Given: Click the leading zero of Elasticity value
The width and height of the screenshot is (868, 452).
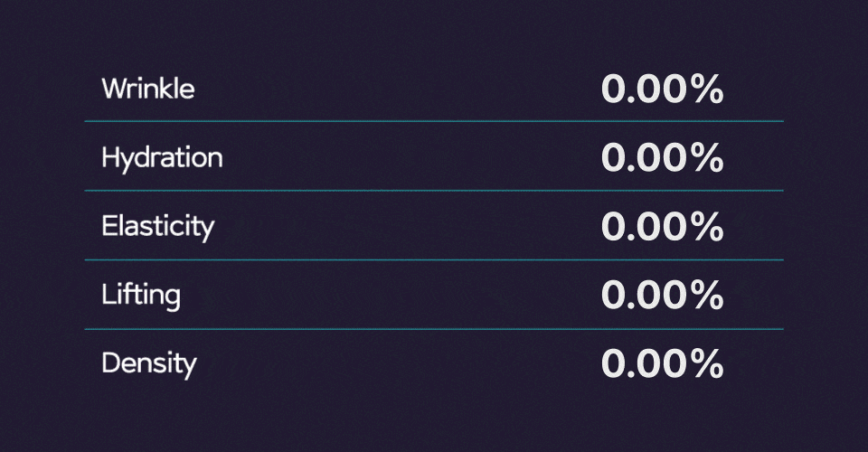Looking at the screenshot, I should coord(613,226).
